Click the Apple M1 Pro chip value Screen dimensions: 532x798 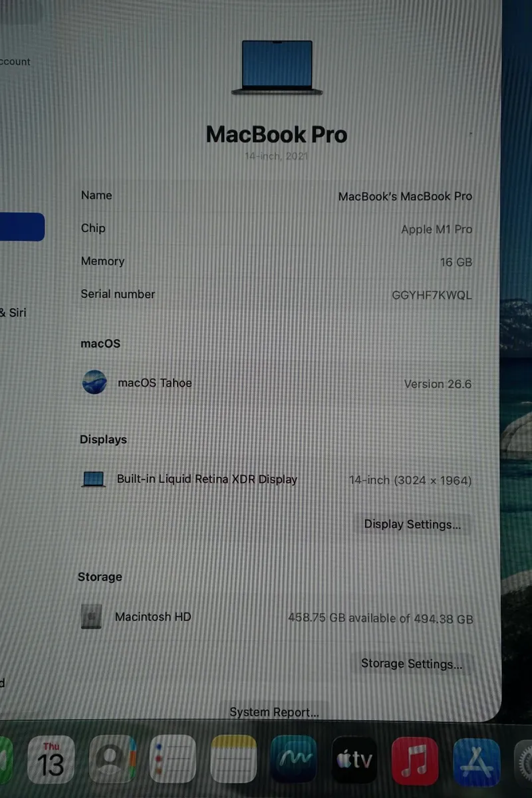[436, 229]
